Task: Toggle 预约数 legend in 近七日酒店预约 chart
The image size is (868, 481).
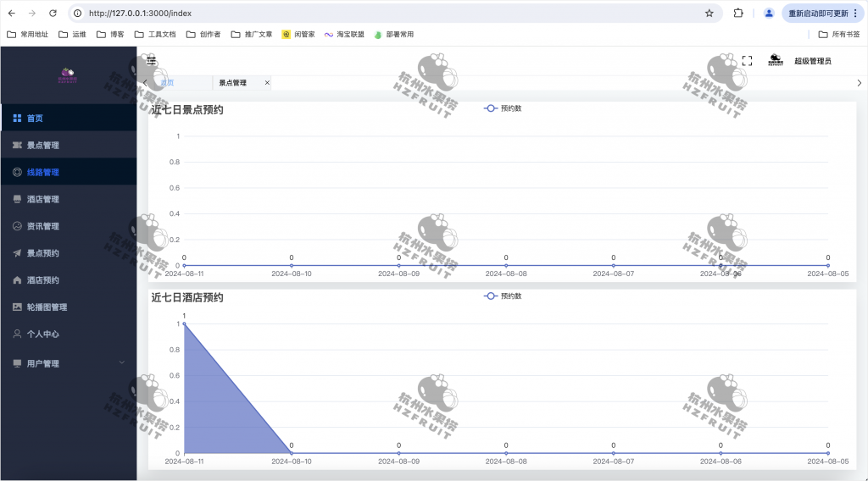Action: 502,296
